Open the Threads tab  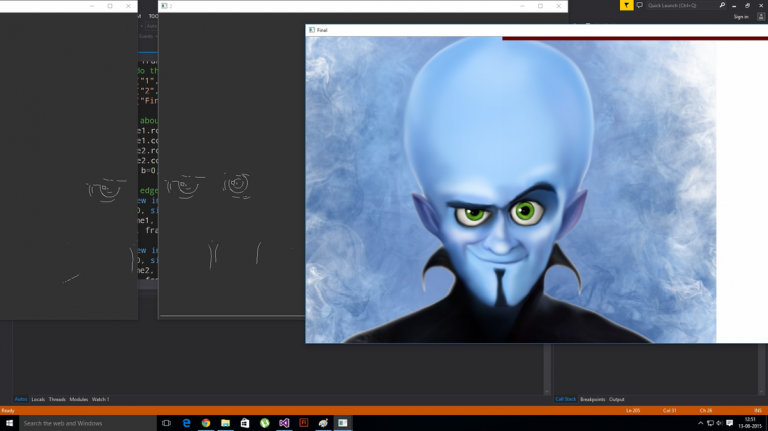(57, 399)
